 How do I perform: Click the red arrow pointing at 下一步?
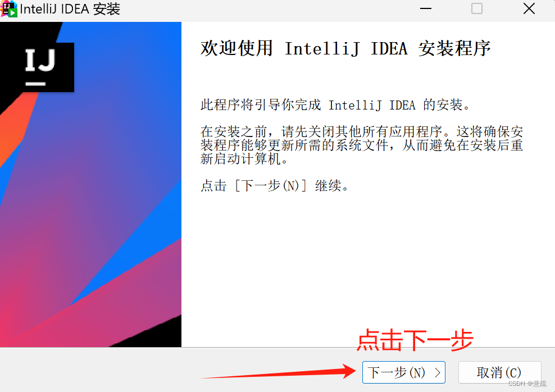(x=278, y=372)
